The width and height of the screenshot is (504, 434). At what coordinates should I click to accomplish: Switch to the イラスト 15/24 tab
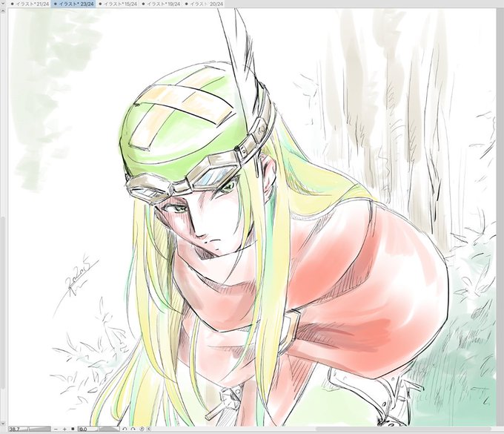(x=118, y=4)
